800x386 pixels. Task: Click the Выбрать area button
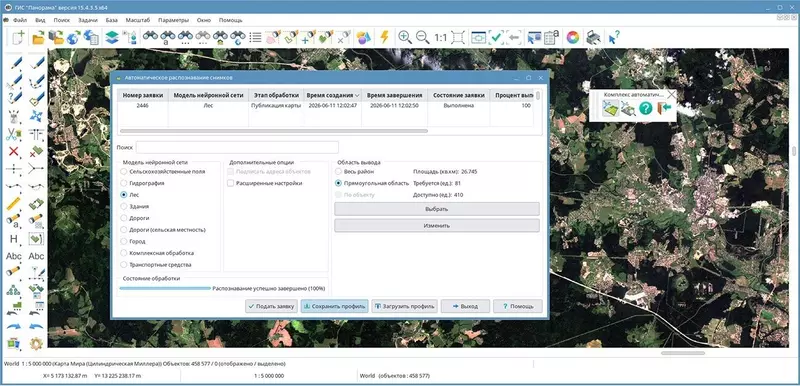pos(437,209)
